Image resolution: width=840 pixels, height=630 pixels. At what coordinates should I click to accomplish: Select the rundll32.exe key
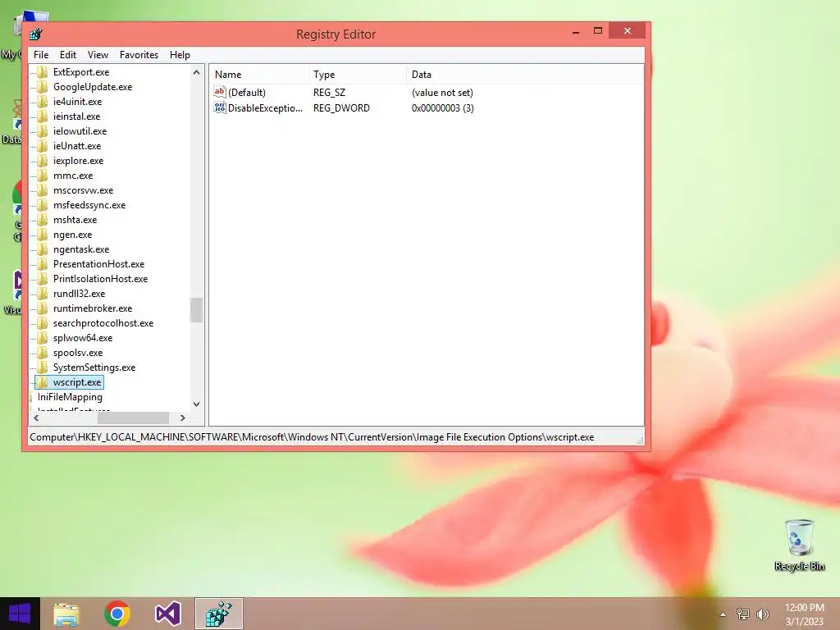point(79,294)
